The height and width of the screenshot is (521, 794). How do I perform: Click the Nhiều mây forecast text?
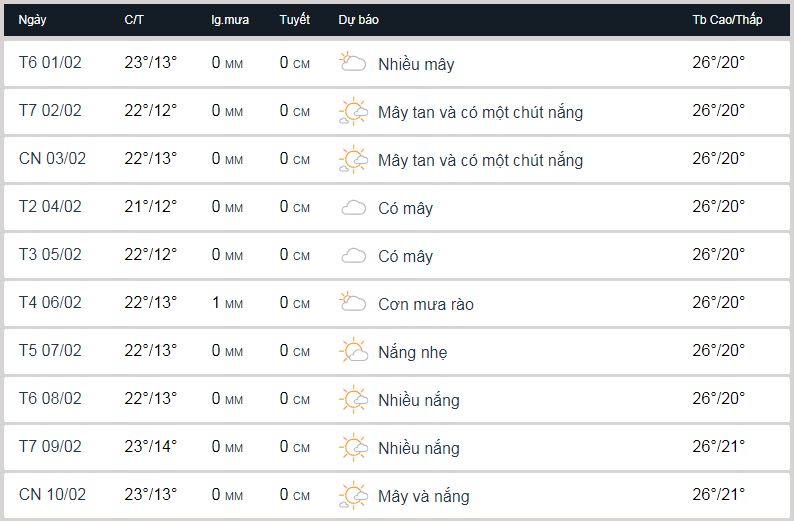coord(416,64)
